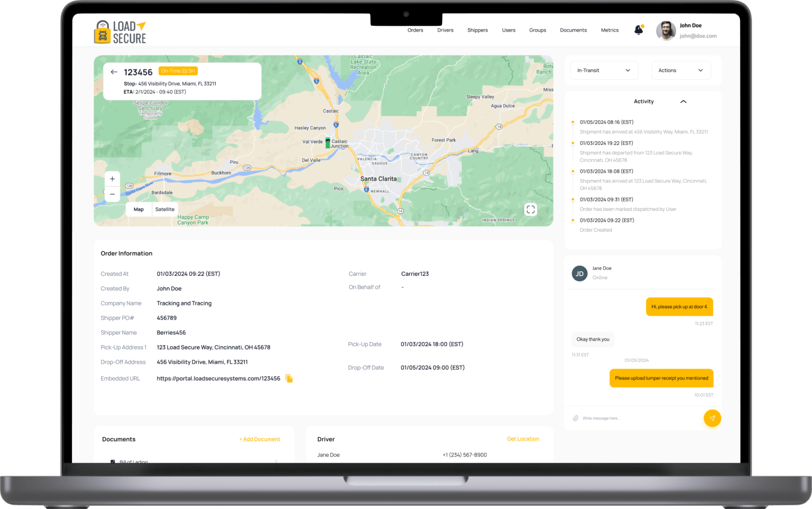Open the notification bell
The image size is (812, 509).
[638, 30]
